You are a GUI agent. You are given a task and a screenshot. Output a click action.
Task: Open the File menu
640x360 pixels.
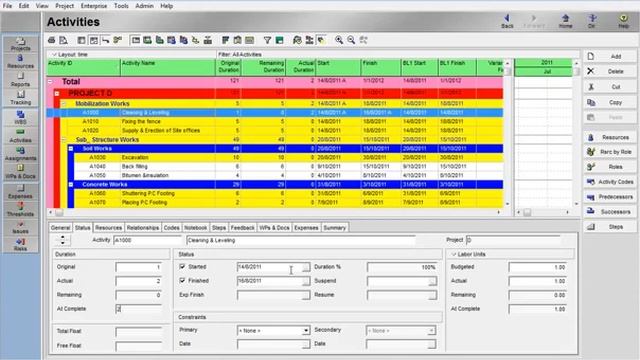(7, 6)
